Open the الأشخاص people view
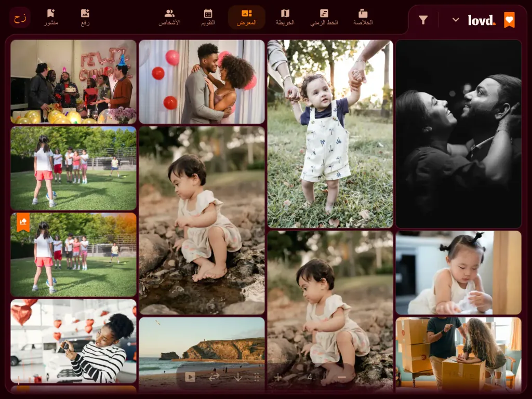The image size is (532, 399). coord(169,17)
